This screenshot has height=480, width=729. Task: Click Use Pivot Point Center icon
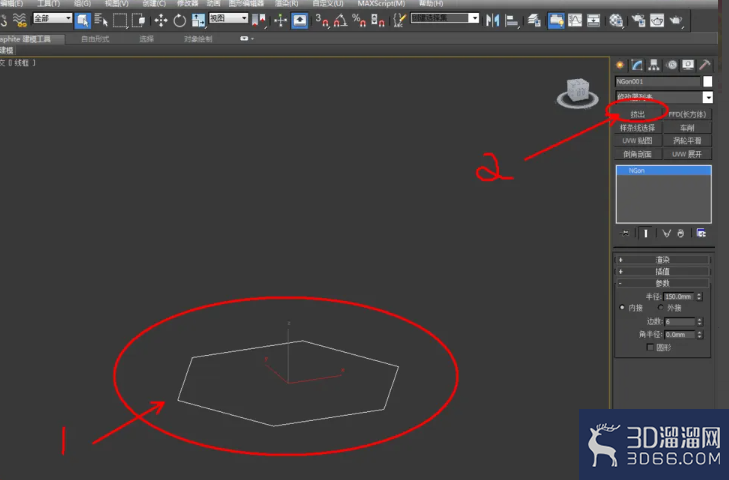259,20
